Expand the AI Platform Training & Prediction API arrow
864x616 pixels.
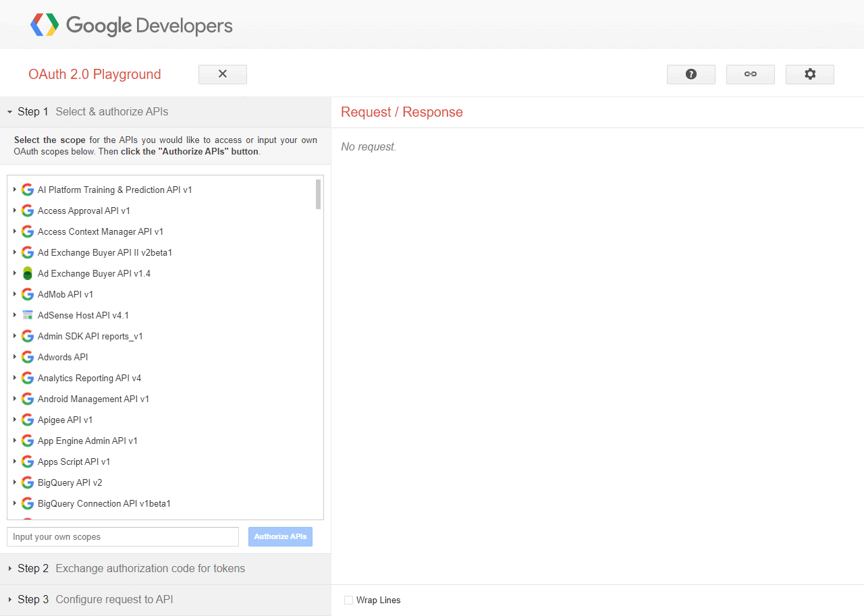pos(14,190)
